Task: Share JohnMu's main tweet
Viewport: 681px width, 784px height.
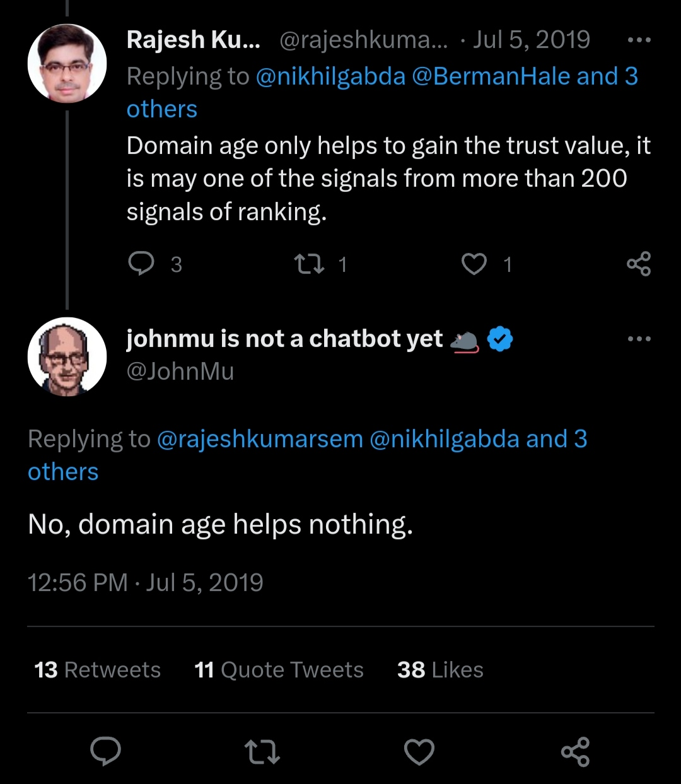Action: (575, 752)
